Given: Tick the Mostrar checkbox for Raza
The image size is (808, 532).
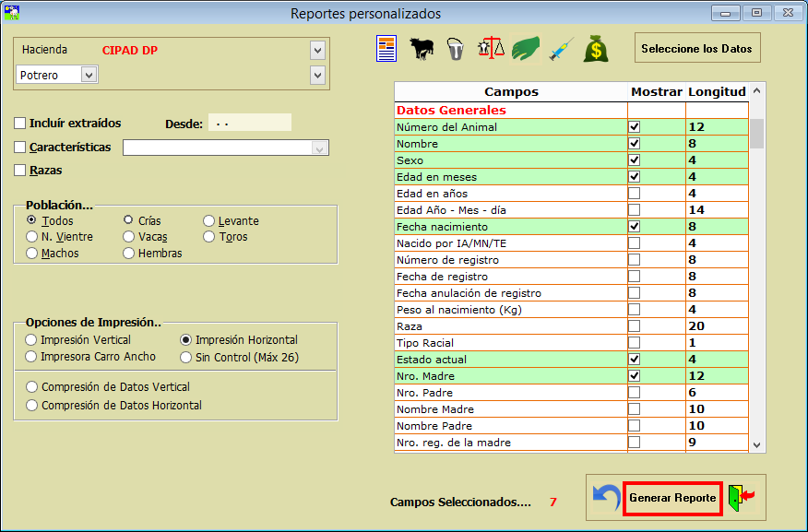Looking at the screenshot, I should (x=634, y=326).
